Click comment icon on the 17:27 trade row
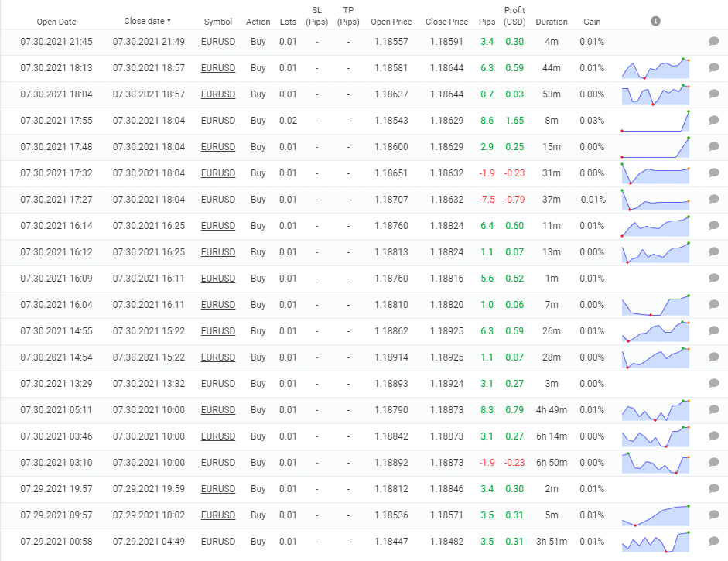728x561 pixels. coord(714,200)
